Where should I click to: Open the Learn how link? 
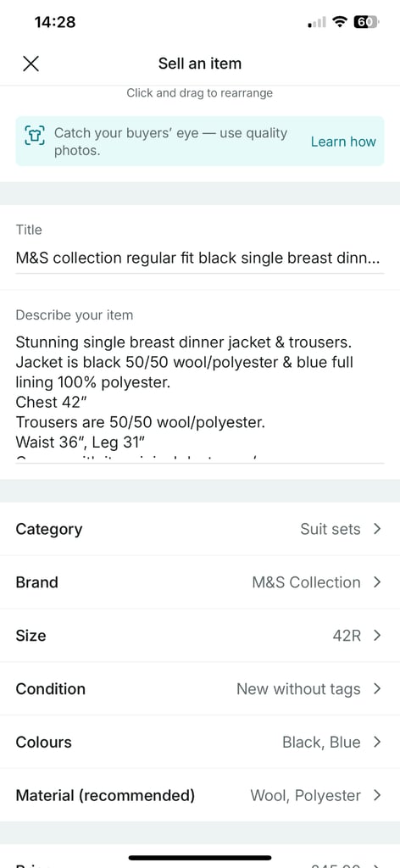[343, 142]
